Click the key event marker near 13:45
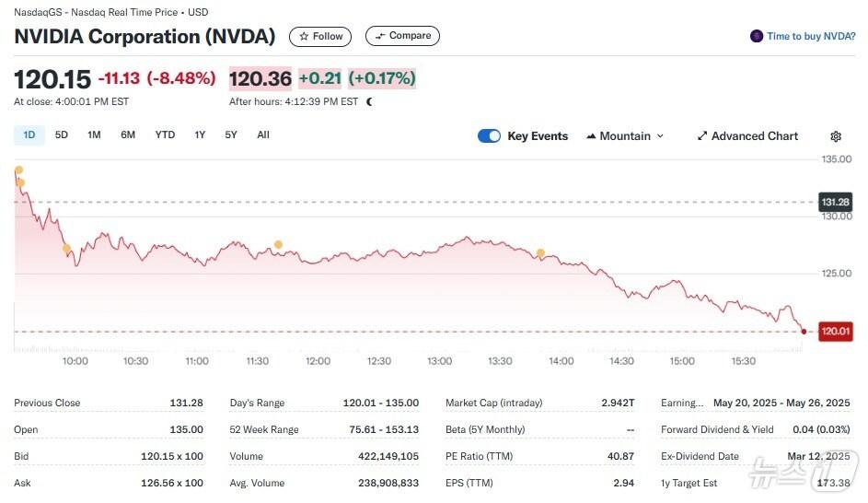868x503 pixels. coord(540,252)
